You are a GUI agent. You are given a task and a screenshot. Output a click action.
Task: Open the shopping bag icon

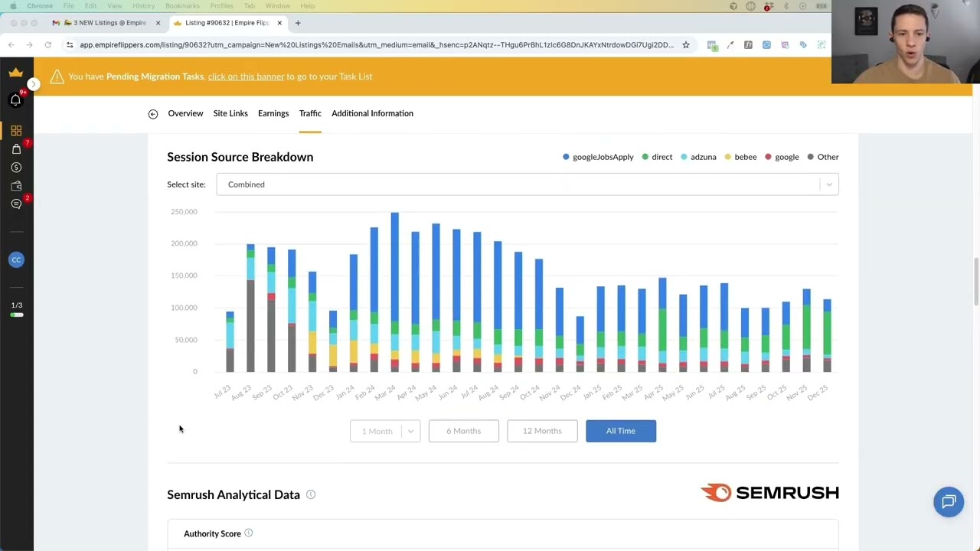tap(16, 148)
